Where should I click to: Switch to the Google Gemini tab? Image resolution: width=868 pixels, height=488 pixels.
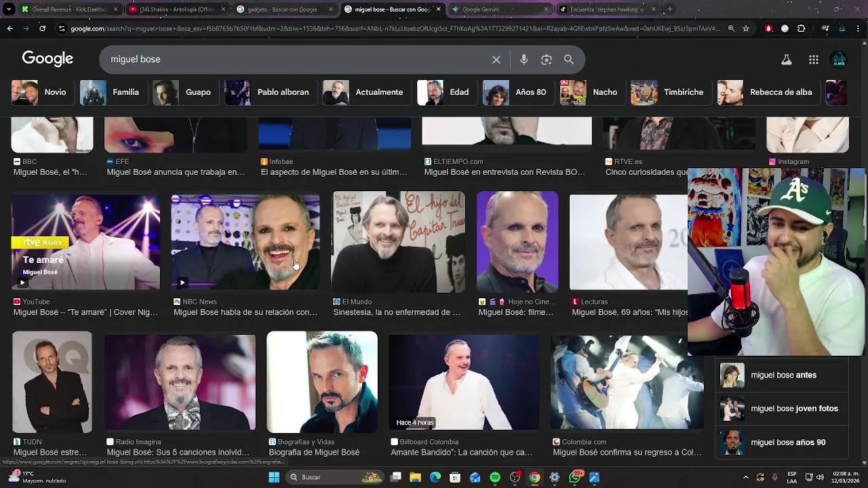tap(499, 9)
